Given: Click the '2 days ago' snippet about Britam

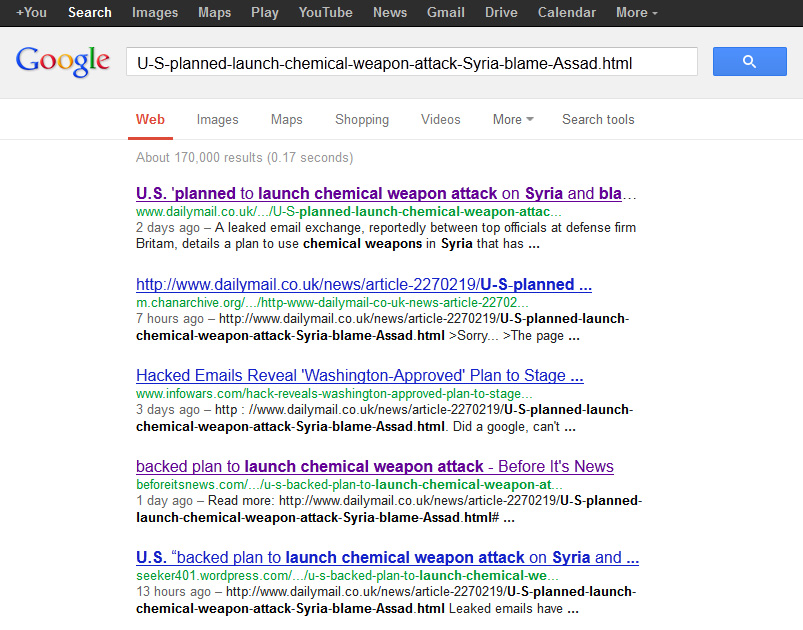Looking at the screenshot, I should (386, 235).
